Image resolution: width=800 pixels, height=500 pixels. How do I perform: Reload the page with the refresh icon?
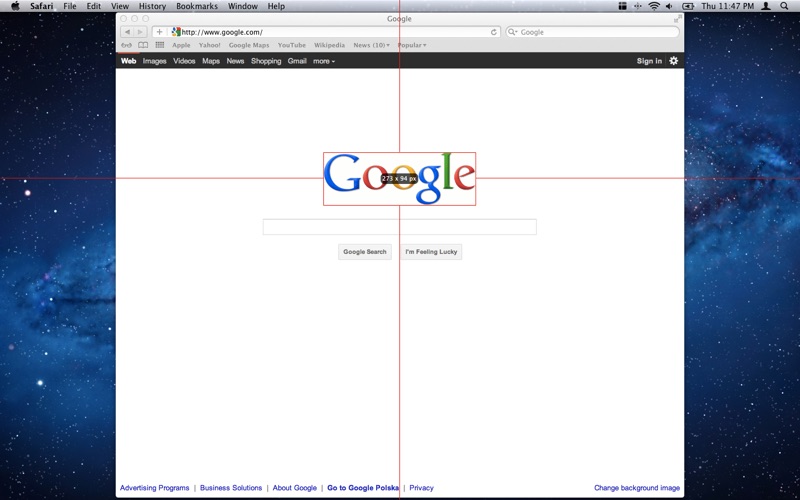click(493, 32)
